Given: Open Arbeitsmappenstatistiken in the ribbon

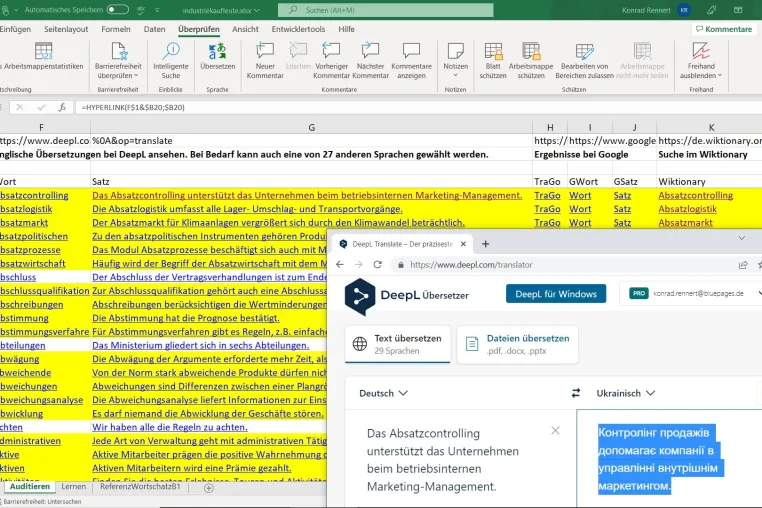Looking at the screenshot, I should [x=43, y=56].
